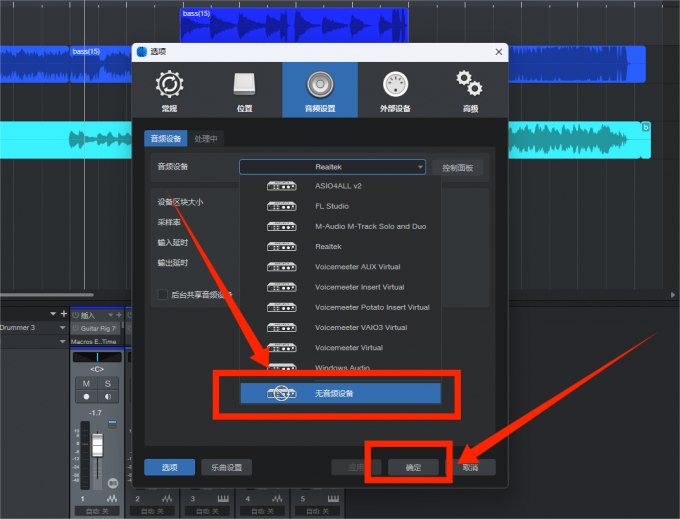Click the 应用 apply button
Viewport: 680px width, 519px height.
(356, 467)
